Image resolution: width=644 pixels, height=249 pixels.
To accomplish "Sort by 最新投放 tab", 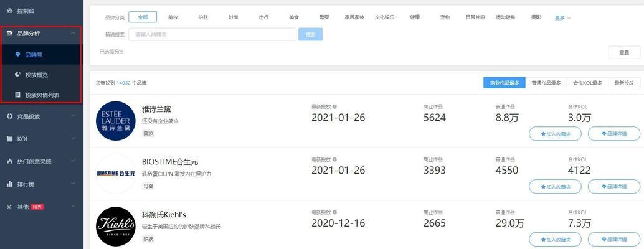I will [x=624, y=82].
